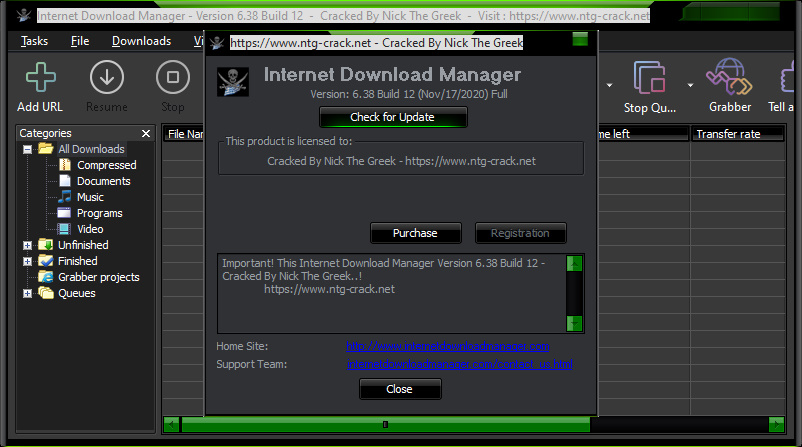Screen dimensions: 802x447
Task: Select the Grabber projects tree item
Action: coord(99,277)
